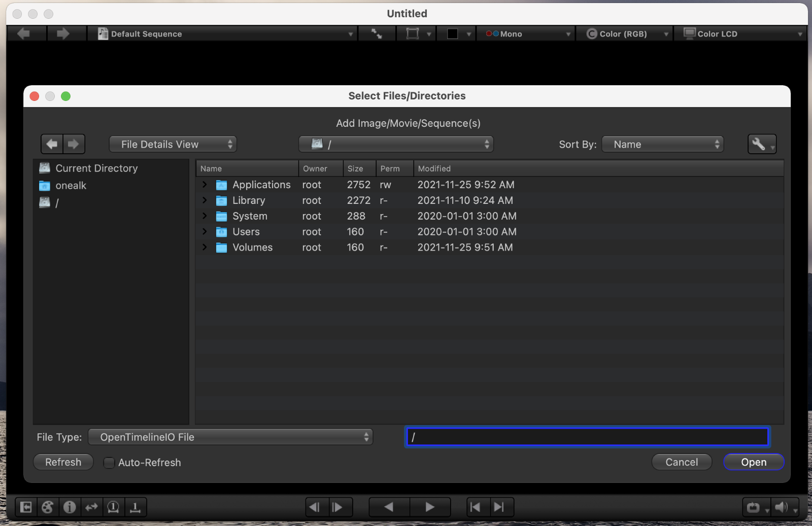The height and width of the screenshot is (526, 812).
Task: Jump to the next marker or end
Action: tap(501, 507)
